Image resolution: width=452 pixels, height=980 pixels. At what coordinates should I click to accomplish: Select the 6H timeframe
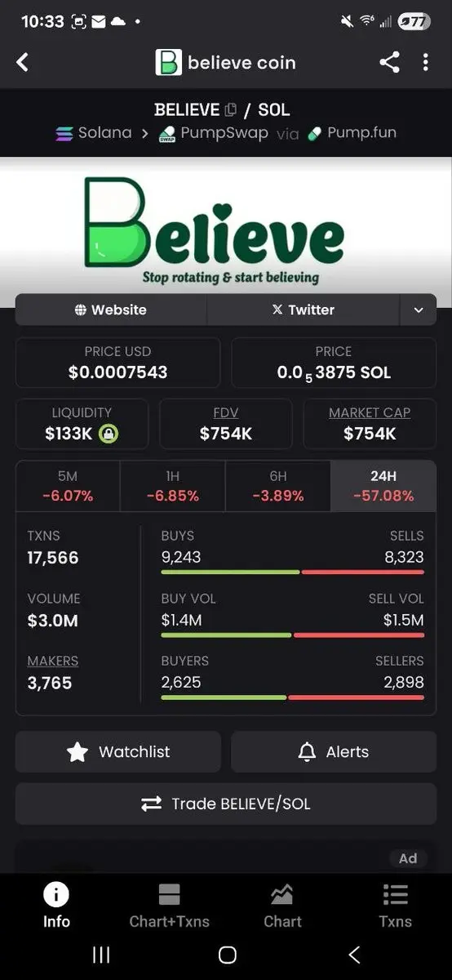(x=277, y=486)
